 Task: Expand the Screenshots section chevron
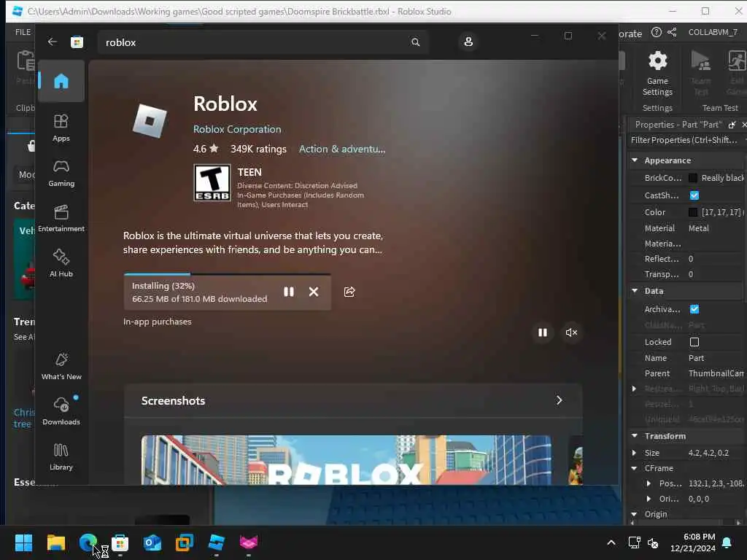click(560, 400)
